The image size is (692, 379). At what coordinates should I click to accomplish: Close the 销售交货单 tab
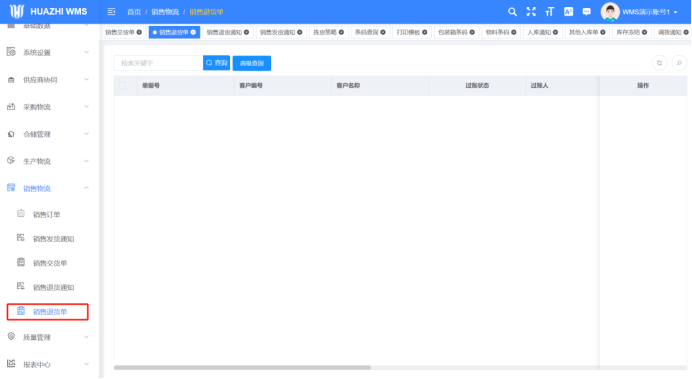click(x=139, y=32)
